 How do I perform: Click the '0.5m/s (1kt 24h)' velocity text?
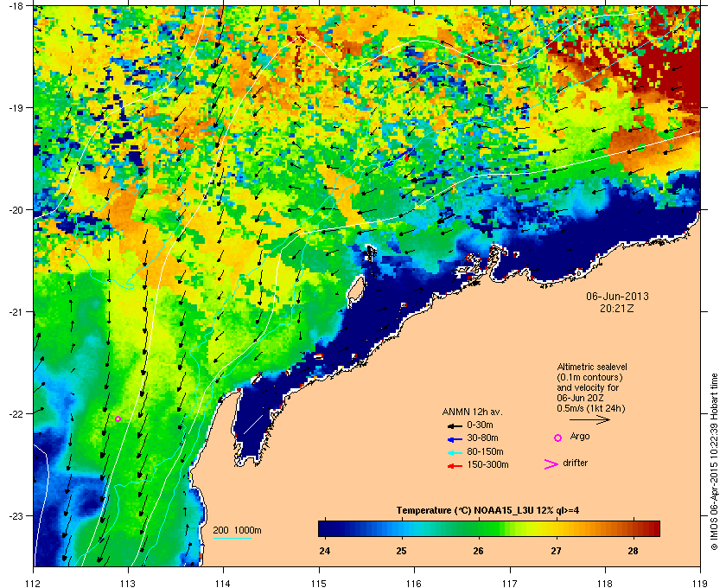pos(591,409)
